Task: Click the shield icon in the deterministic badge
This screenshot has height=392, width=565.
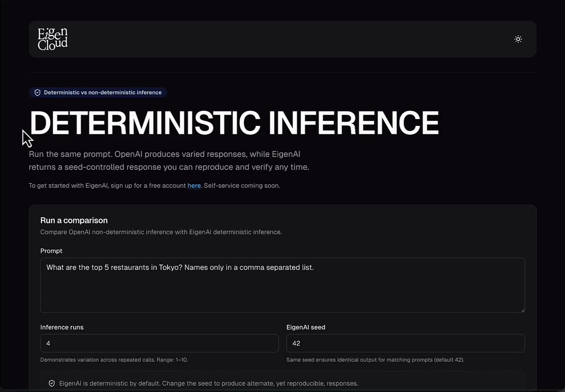Action: (37, 92)
